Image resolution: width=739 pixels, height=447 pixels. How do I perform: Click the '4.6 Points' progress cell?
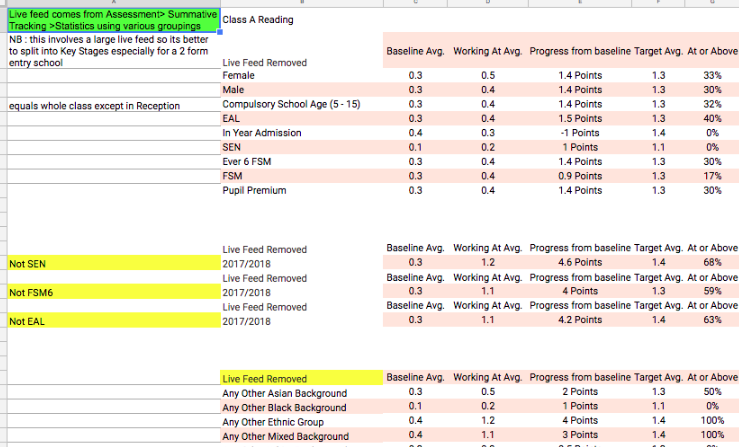pos(579,262)
